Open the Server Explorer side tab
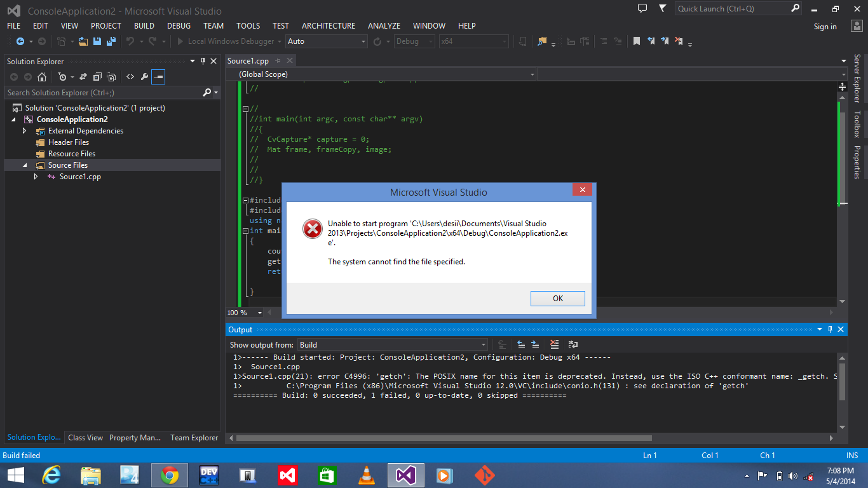The height and width of the screenshot is (488, 868). click(x=857, y=78)
